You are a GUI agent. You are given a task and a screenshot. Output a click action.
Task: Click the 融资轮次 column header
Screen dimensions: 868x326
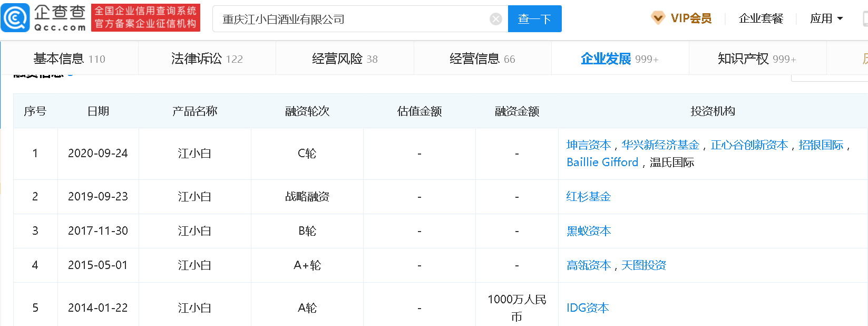pyautogui.click(x=307, y=111)
